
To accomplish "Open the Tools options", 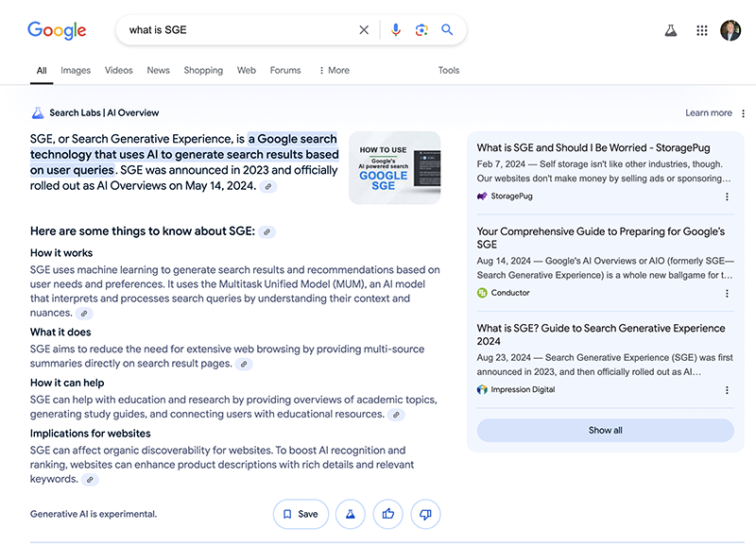I will [x=448, y=70].
